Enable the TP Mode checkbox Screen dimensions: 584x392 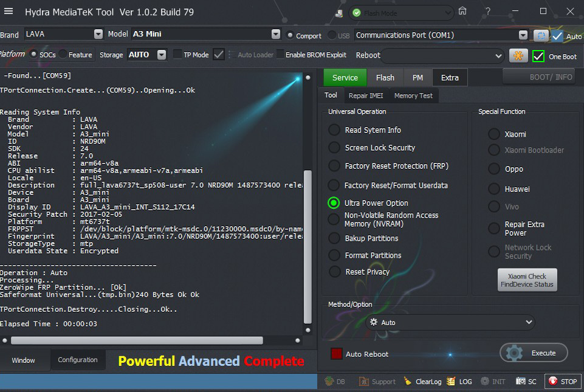click(177, 55)
